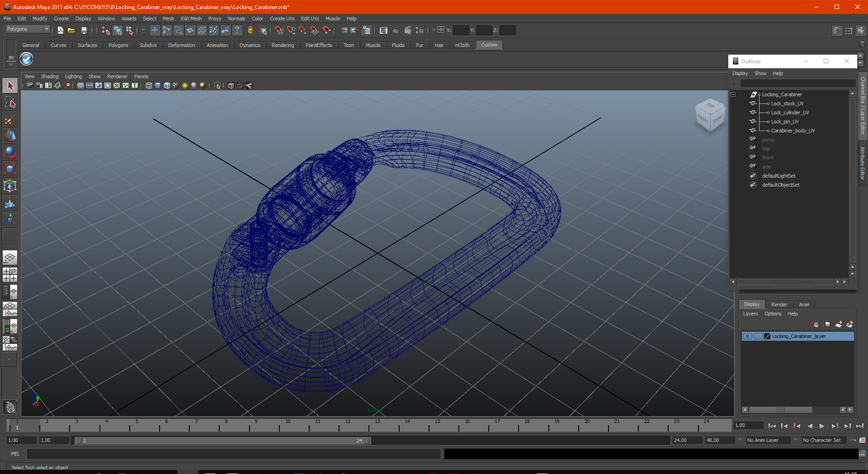868x474 pixels.
Task: Toggle Make Live magnet icon
Action: tap(326, 30)
